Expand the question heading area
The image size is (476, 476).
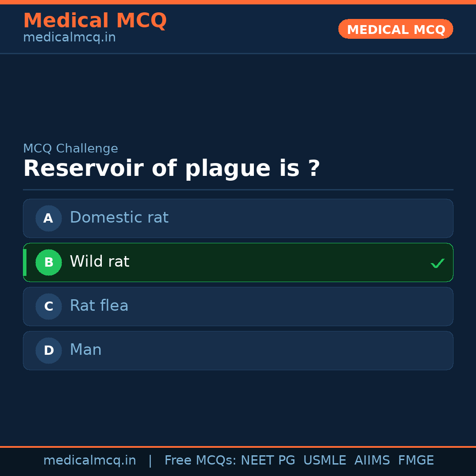(x=172, y=168)
